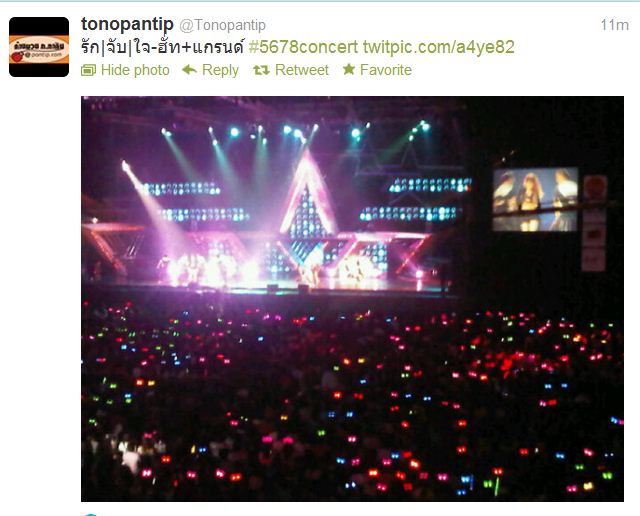Click the tonopantip profile avatar
This screenshot has height=516, width=640.
click(x=39, y=47)
